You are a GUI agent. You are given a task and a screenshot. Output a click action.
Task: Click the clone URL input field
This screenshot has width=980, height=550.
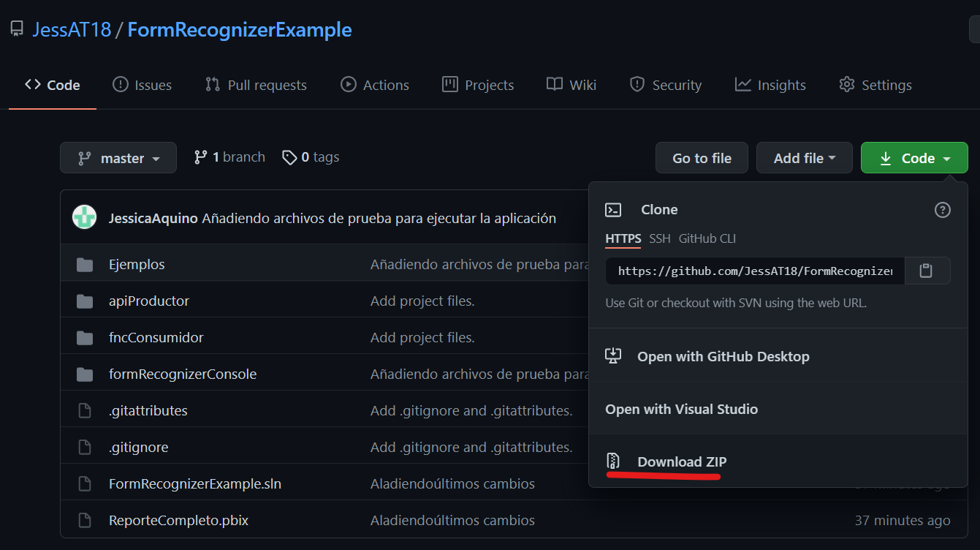(x=755, y=271)
